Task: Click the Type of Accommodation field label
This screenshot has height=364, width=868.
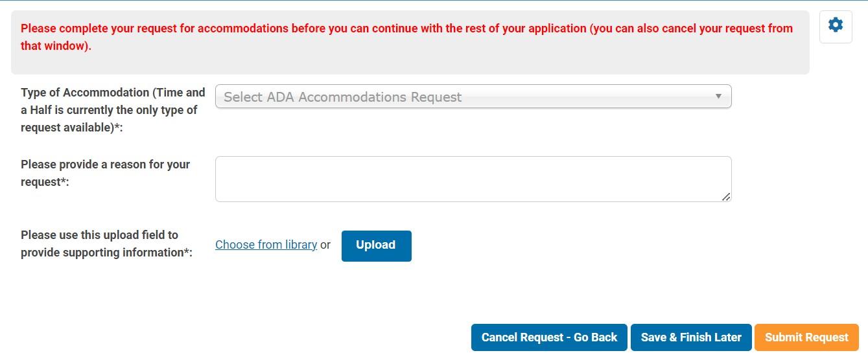Action: click(113, 110)
